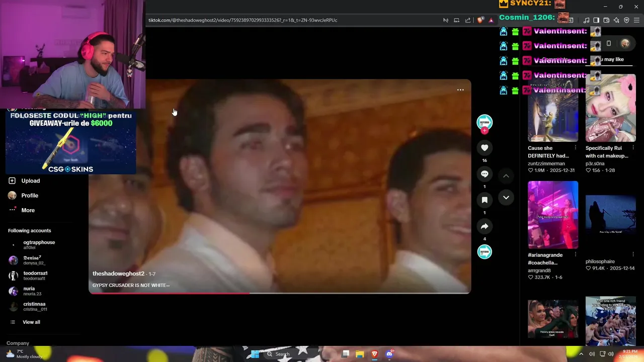Expand following list with View all
The image size is (644, 362).
(25, 322)
